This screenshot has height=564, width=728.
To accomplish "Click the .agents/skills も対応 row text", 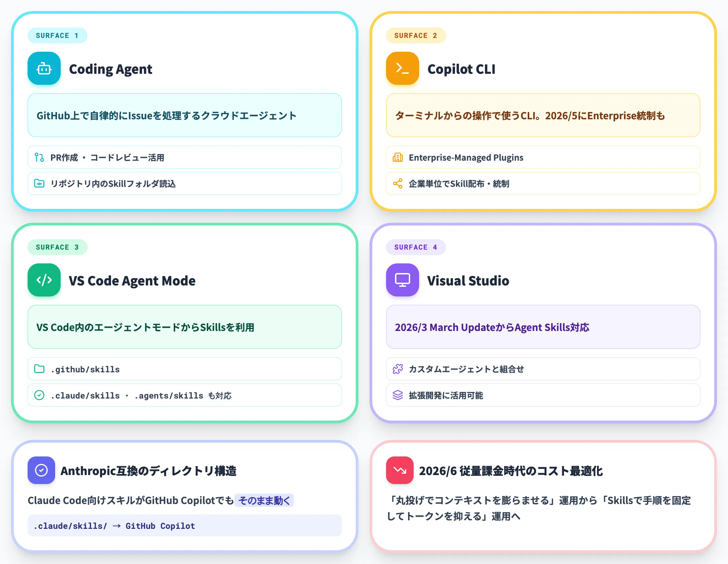I will coord(183,395).
